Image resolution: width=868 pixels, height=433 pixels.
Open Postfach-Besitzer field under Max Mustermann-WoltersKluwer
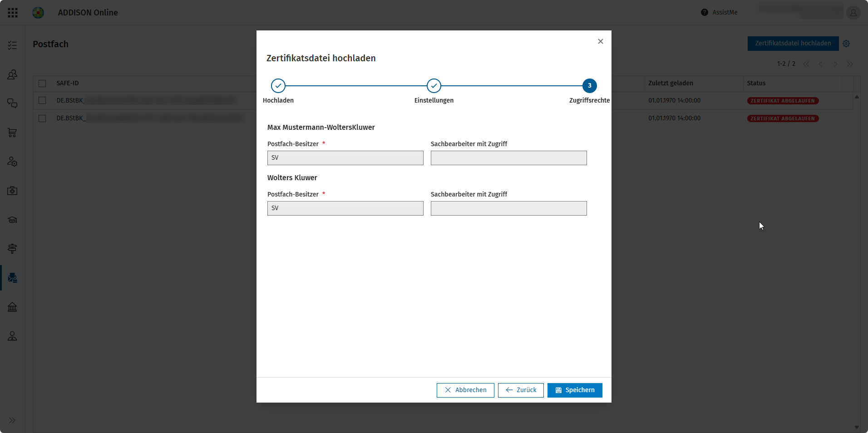pos(345,158)
